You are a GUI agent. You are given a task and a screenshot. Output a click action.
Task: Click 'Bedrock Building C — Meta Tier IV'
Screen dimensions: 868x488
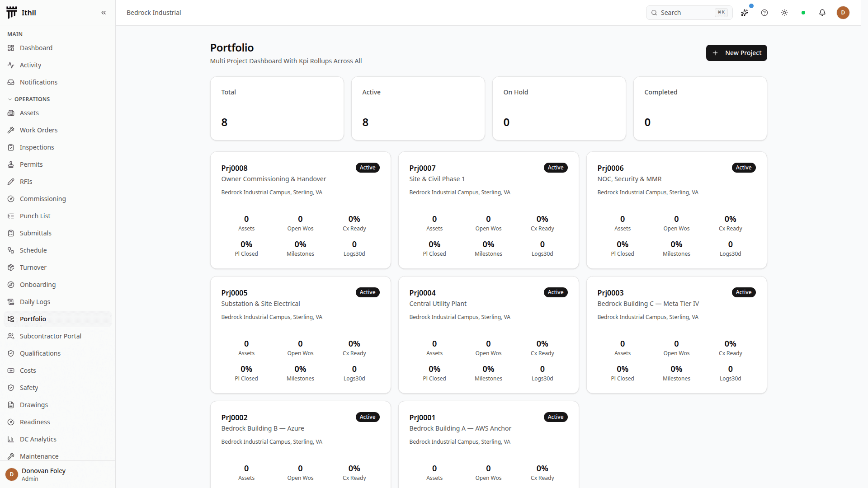(648, 304)
